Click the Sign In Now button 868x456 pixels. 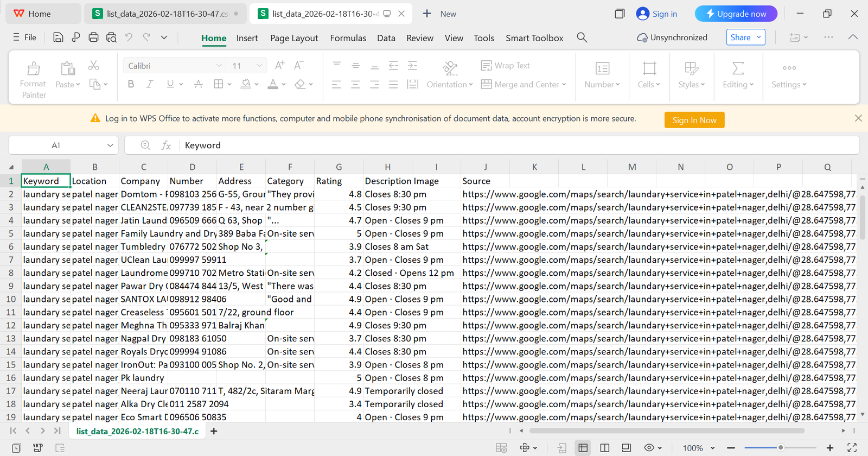[x=694, y=120]
